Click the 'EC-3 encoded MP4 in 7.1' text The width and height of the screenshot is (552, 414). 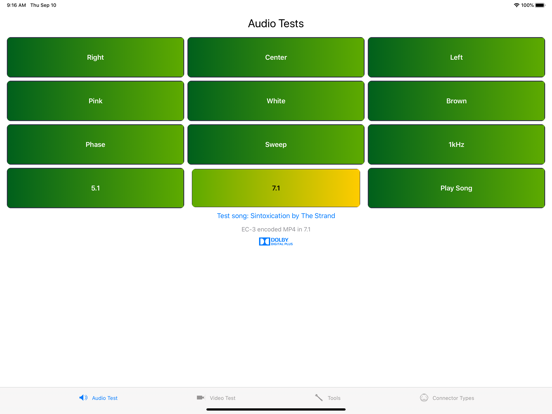276,229
